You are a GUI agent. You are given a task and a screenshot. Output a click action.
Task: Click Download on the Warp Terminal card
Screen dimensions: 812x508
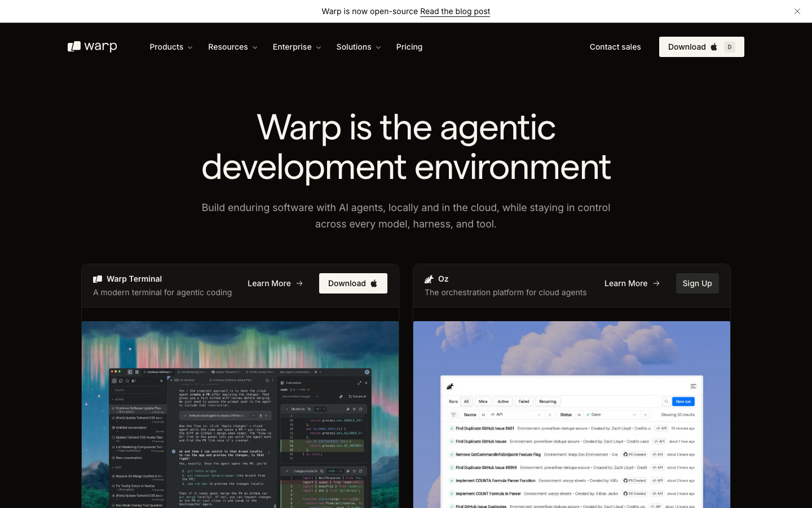coord(353,283)
